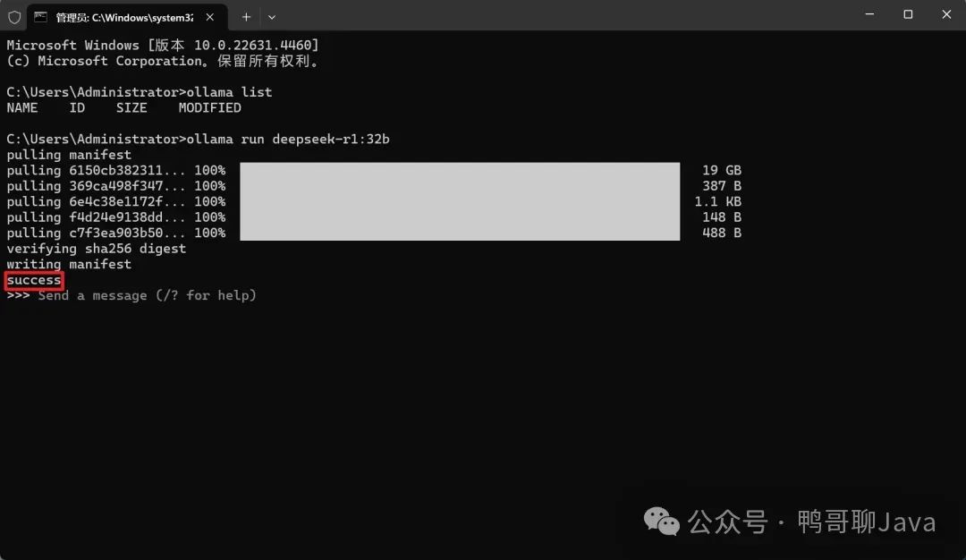Viewport: 966px width, 560px height.
Task: Click the terminal icon in tab
Action: coord(40,17)
